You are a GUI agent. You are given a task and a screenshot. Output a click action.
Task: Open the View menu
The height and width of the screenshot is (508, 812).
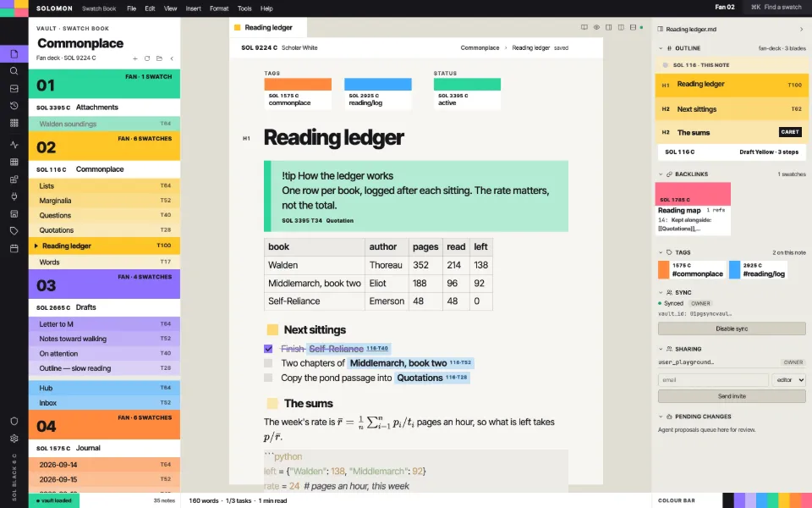coord(170,8)
